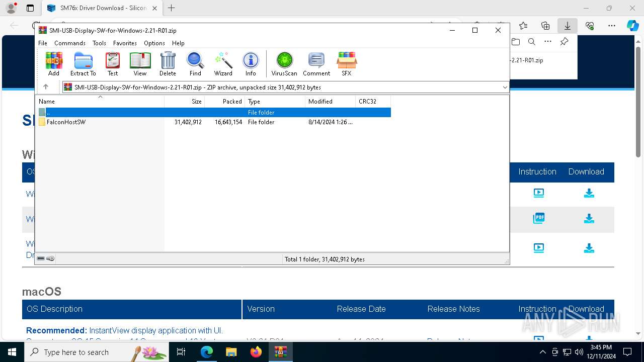
Task: Run Test on the archive
Action: click(x=113, y=64)
